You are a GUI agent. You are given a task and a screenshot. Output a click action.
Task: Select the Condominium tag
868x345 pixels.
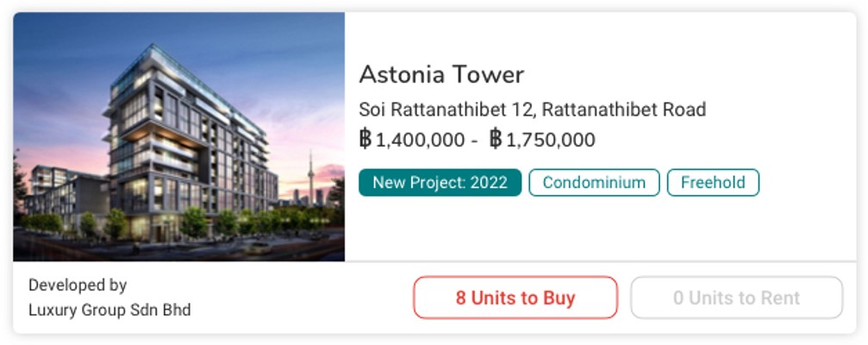[x=594, y=183]
